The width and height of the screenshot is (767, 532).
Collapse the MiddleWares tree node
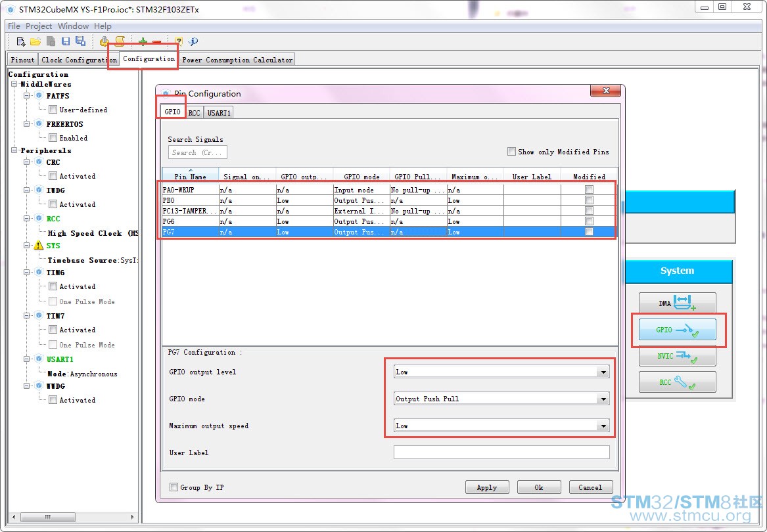[x=14, y=84]
